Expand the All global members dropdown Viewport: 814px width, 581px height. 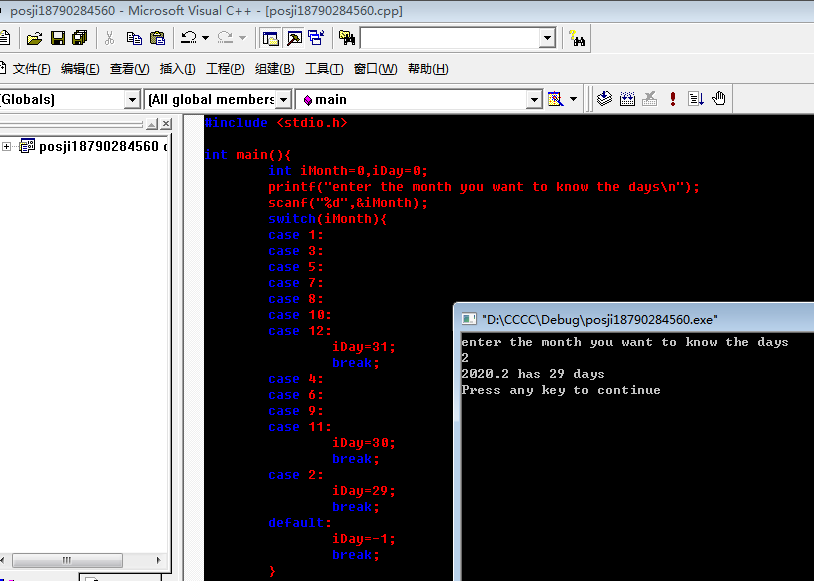[283, 99]
